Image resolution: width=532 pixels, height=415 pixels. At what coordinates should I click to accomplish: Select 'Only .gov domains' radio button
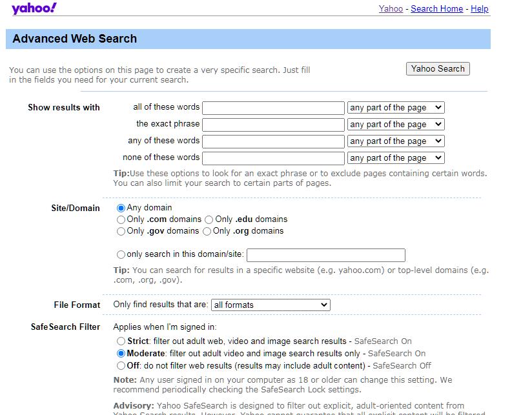pyautogui.click(x=121, y=231)
